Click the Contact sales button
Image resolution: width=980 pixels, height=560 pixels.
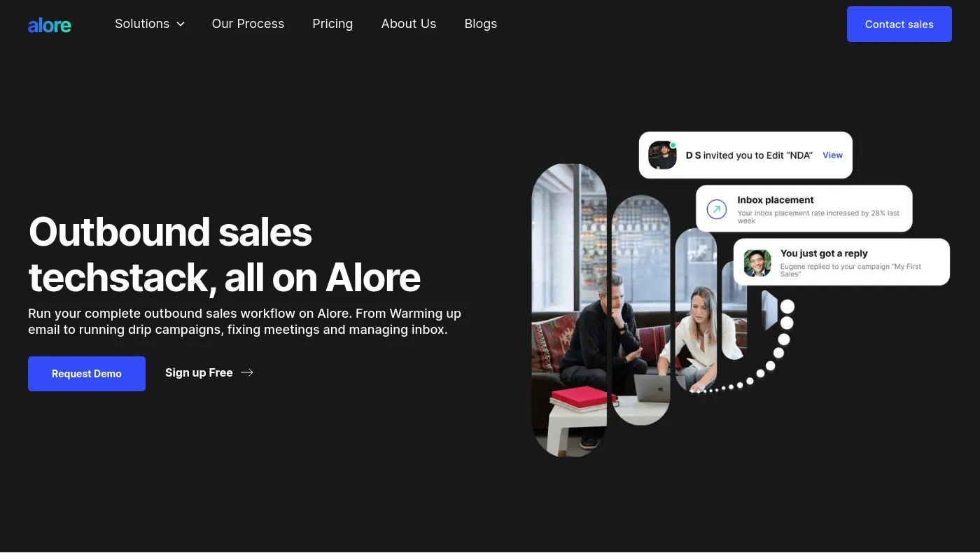pyautogui.click(x=899, y=24)
